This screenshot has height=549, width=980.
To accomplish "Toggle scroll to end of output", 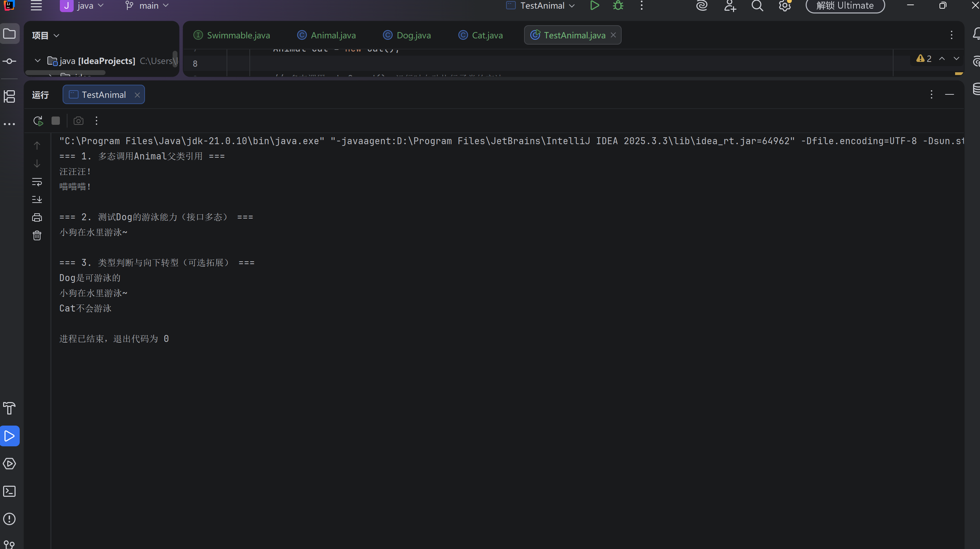I will point(37,199).
